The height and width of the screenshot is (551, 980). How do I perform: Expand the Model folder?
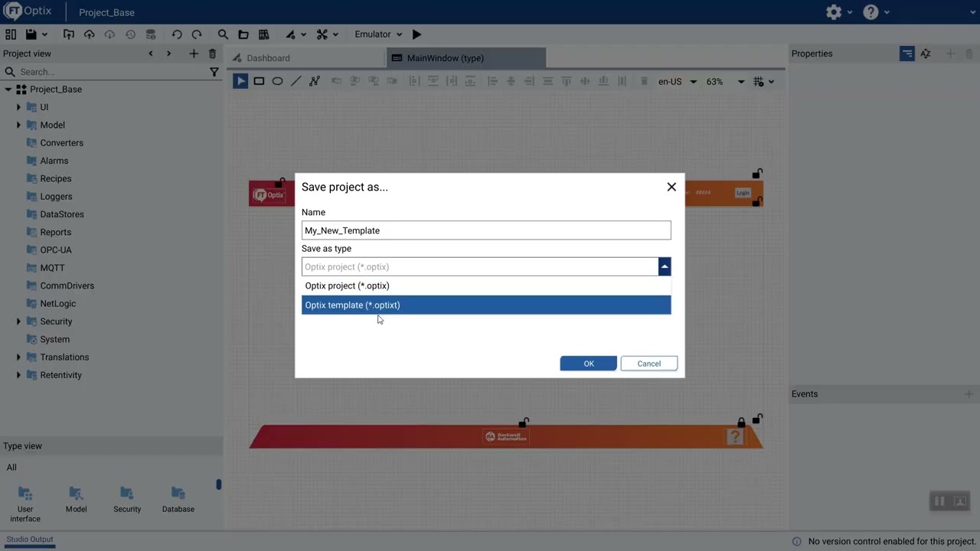(18, 125)
